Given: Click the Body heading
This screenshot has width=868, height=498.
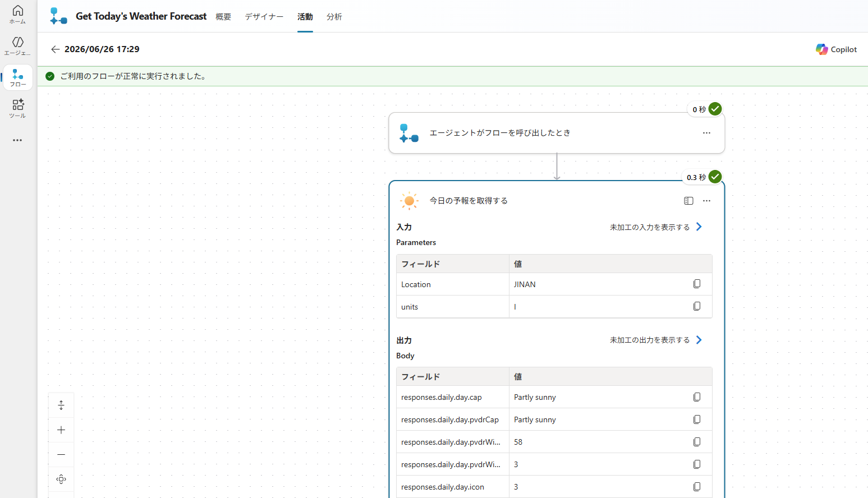Looking at the screenshot, I should tap(405, 356).
